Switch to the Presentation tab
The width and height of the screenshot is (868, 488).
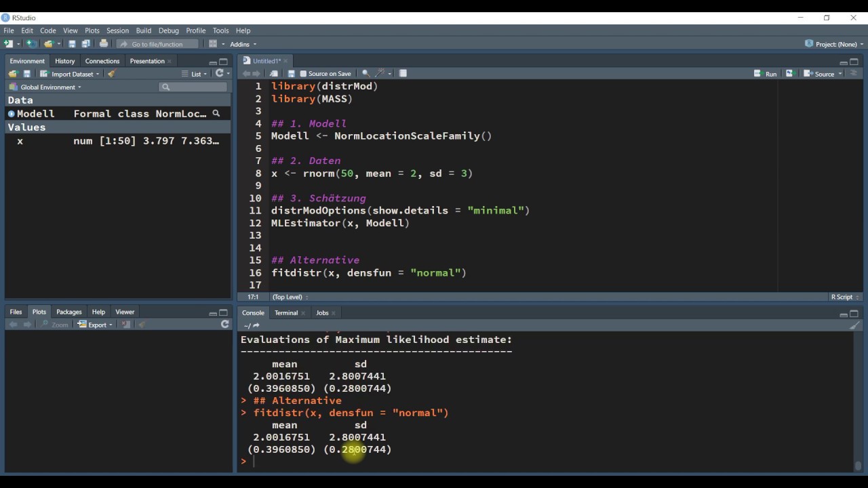tap(147, 61)
